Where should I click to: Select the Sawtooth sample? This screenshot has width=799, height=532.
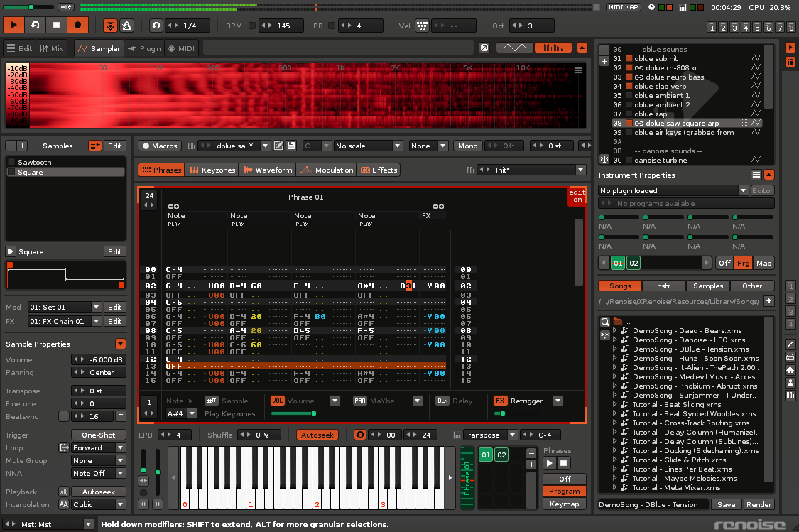point(65,162)
